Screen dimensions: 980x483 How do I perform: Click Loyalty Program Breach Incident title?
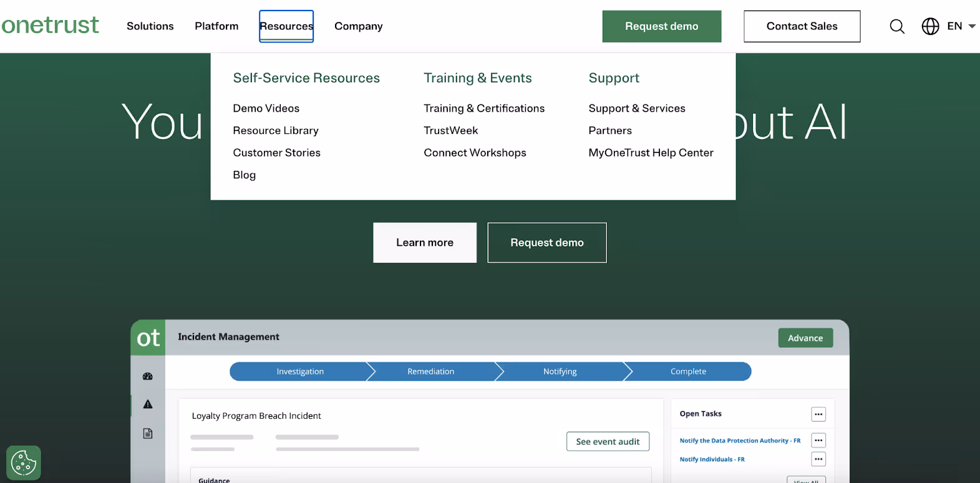click(x=256, y=416)
